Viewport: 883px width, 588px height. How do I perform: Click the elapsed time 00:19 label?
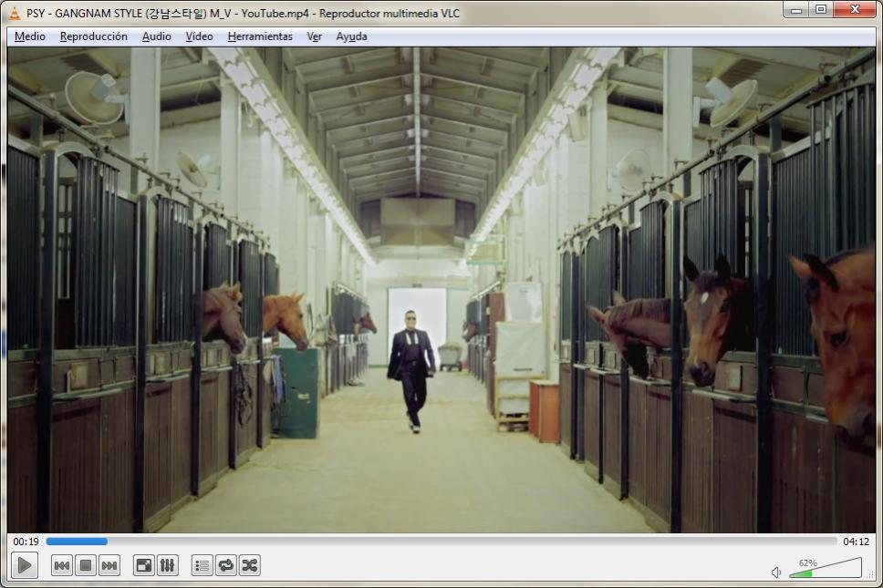[26, 542]
